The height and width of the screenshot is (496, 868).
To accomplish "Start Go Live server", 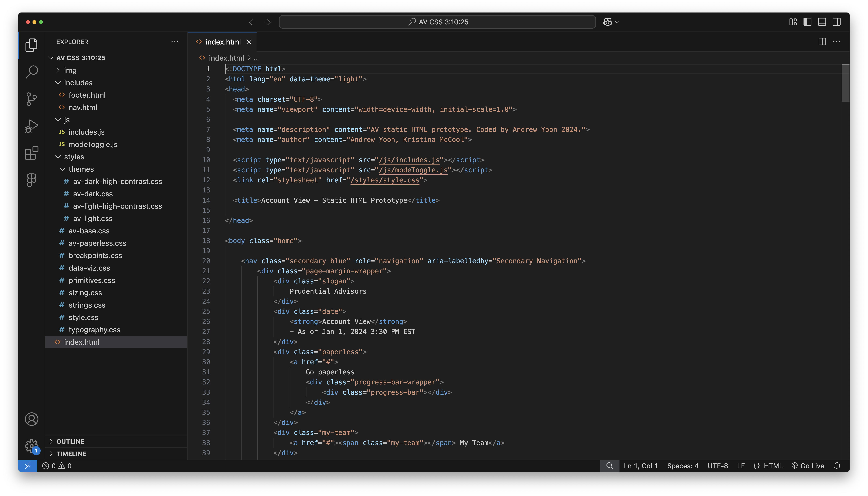I will tap(808, 466).
